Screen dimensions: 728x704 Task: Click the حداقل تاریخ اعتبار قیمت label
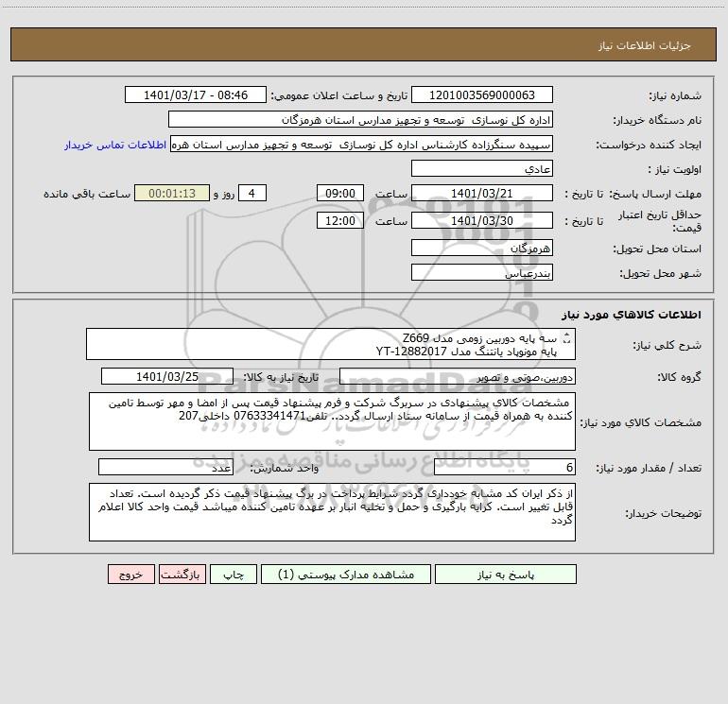point(660,221)
